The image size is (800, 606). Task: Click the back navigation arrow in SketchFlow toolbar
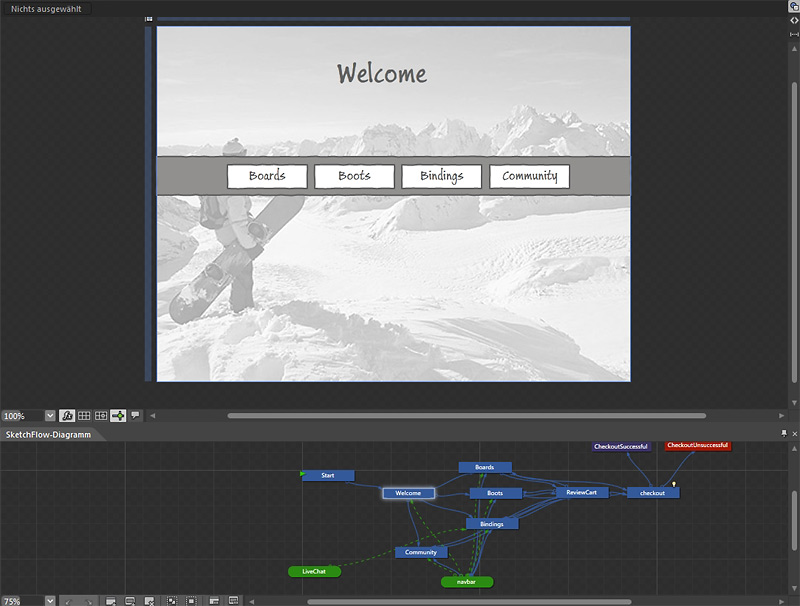tap(68, 599)
